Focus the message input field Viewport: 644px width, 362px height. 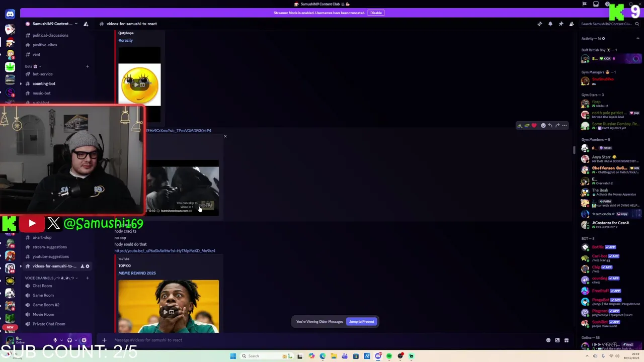point(322,340)
